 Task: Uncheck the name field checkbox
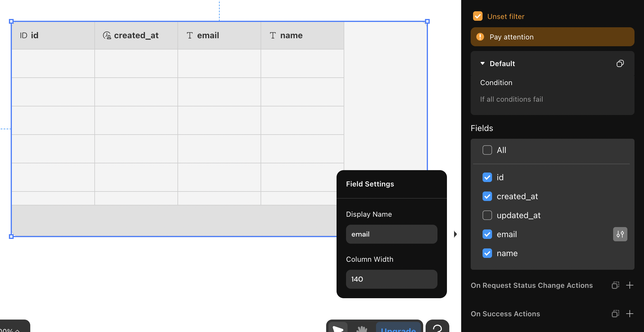[487, 253]
